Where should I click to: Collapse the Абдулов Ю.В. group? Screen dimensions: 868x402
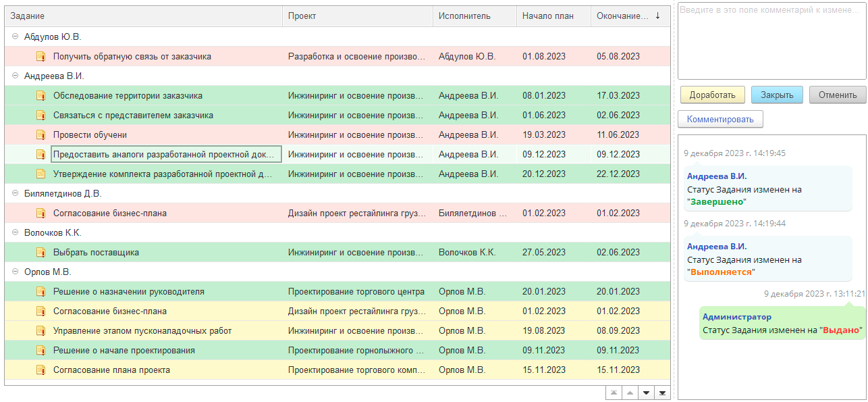click(x=15, y=37)
